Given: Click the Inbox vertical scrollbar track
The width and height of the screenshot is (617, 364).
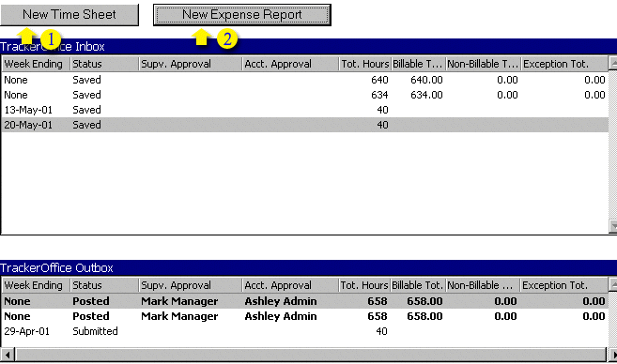Looking at the screenshot, I should pyautogui.click(x=613, y=144).
